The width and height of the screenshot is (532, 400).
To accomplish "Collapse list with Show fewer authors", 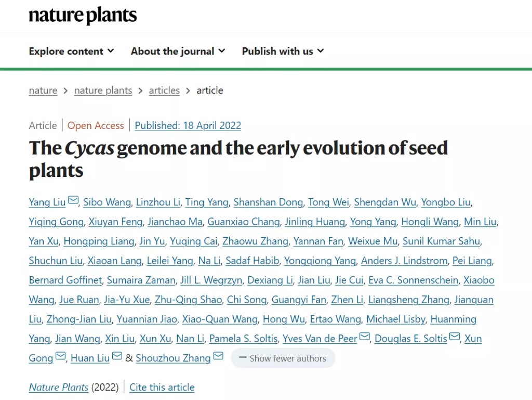I will (283, 358).
